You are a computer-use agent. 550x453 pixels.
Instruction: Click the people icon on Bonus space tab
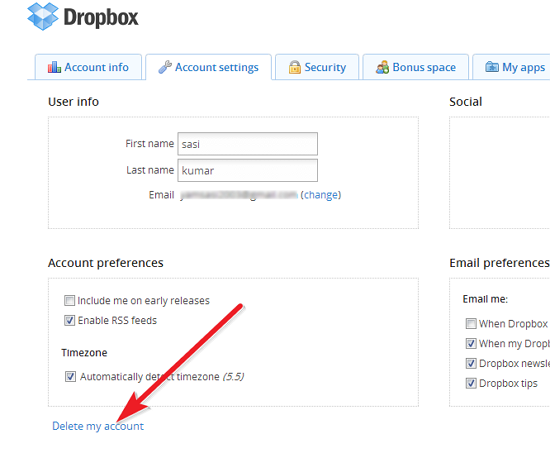pos(382,67)
